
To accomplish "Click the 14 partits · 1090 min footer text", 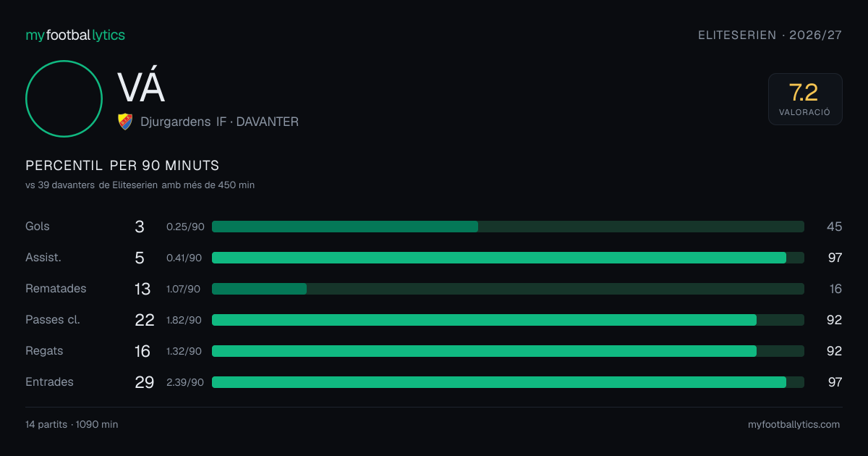I will [x=72, y=425].
